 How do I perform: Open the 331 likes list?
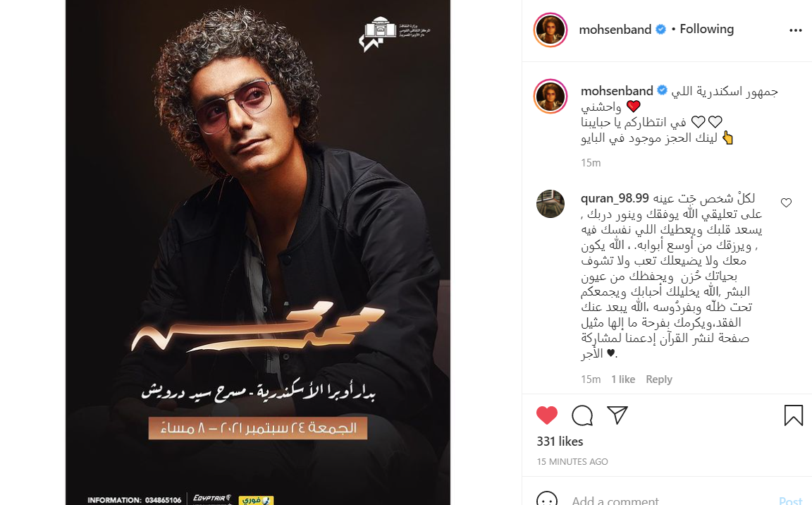coord(560,442)
